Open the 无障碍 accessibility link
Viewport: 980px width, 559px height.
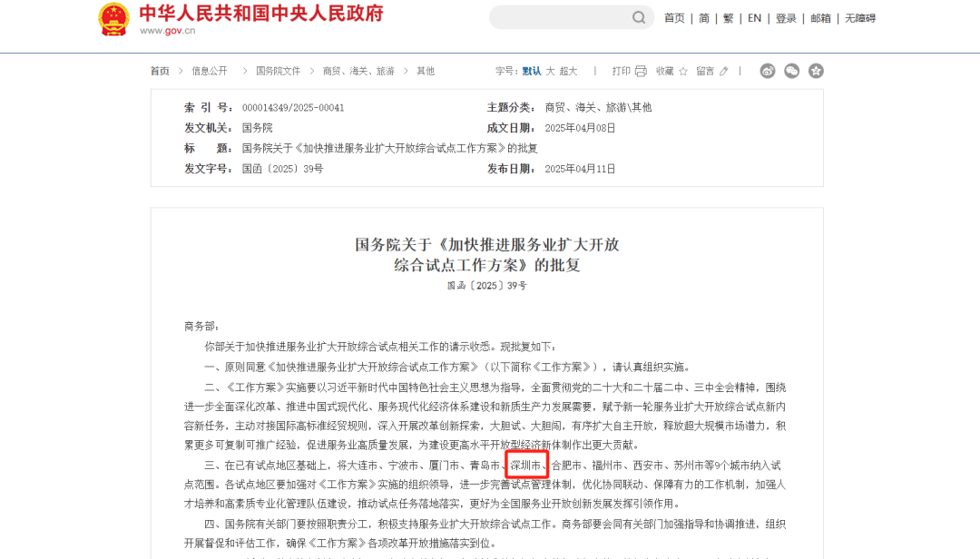point(860,17)
